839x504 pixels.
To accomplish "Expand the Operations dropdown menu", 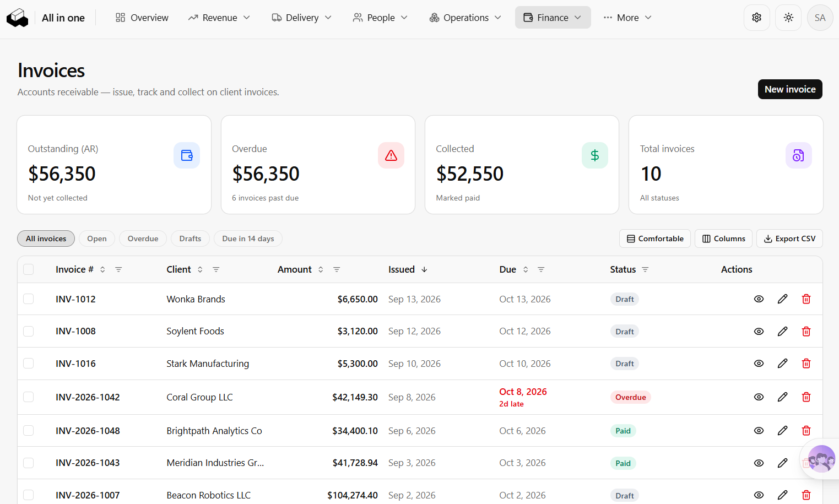I will point(465,18).
